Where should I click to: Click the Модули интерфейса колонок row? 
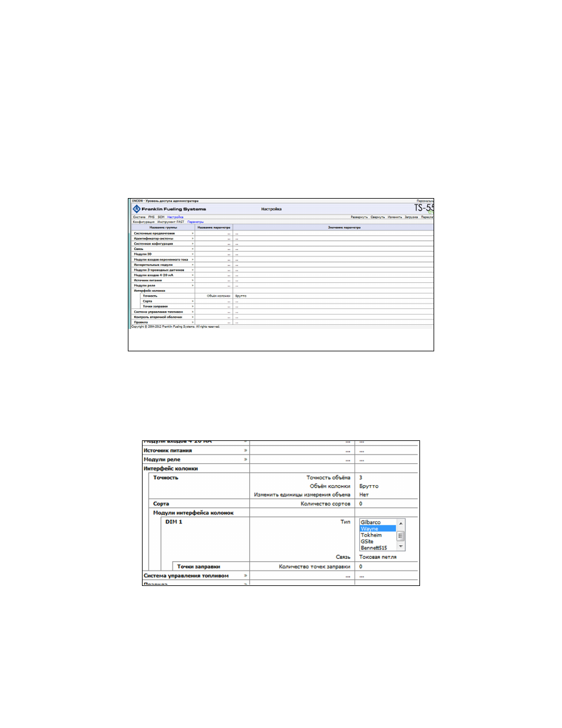pos(193,513)
